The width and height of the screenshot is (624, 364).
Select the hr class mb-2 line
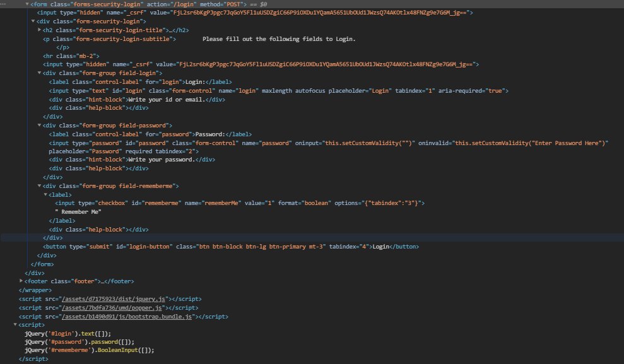pos(71,56)
